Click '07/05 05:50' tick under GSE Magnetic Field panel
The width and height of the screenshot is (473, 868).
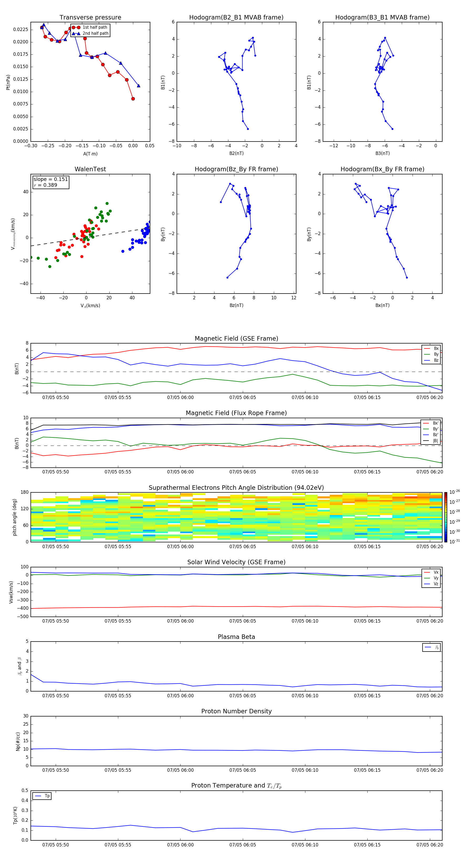(x=55, y=398)
